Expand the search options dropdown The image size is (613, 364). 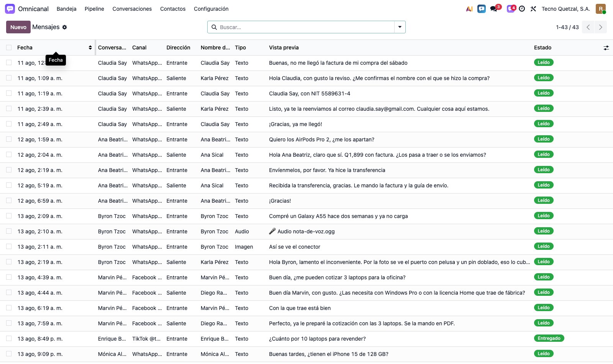click(400, 27)
